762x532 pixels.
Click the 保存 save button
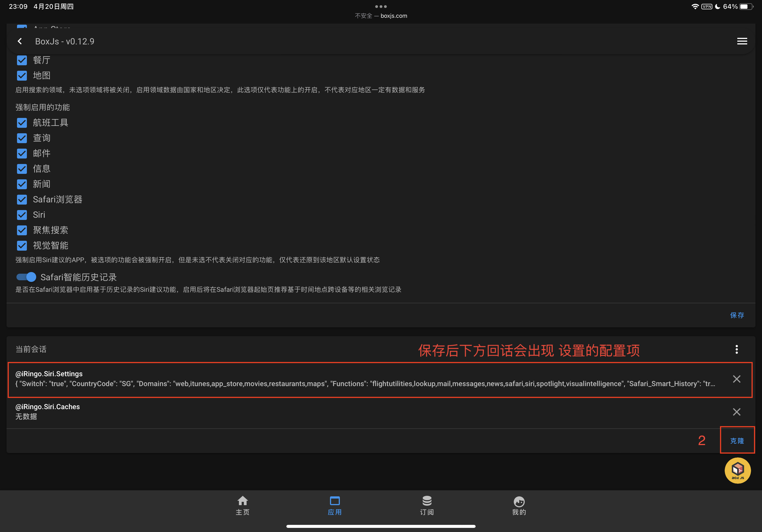point(737,315)
